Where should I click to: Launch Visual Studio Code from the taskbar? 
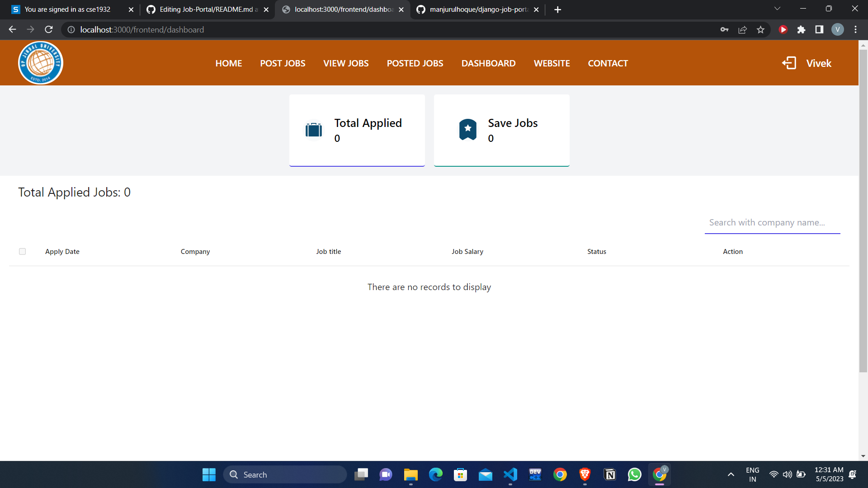[x=510, y=474]
